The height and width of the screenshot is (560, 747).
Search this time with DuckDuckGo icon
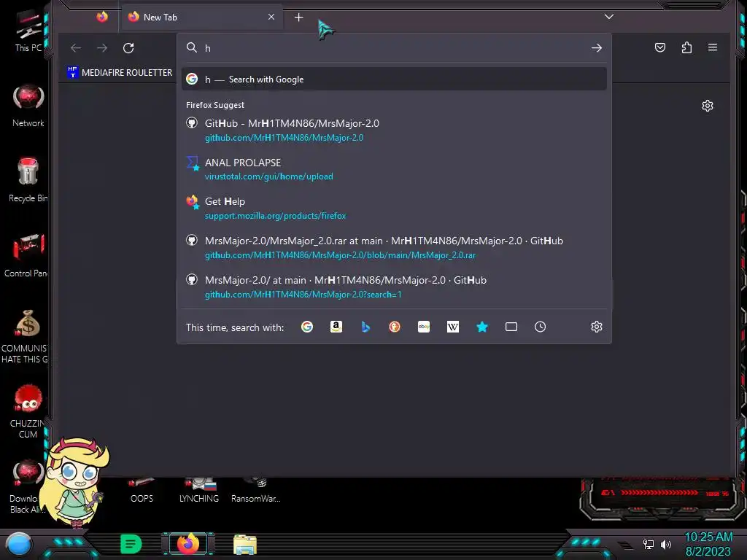[x=395, y=327]
